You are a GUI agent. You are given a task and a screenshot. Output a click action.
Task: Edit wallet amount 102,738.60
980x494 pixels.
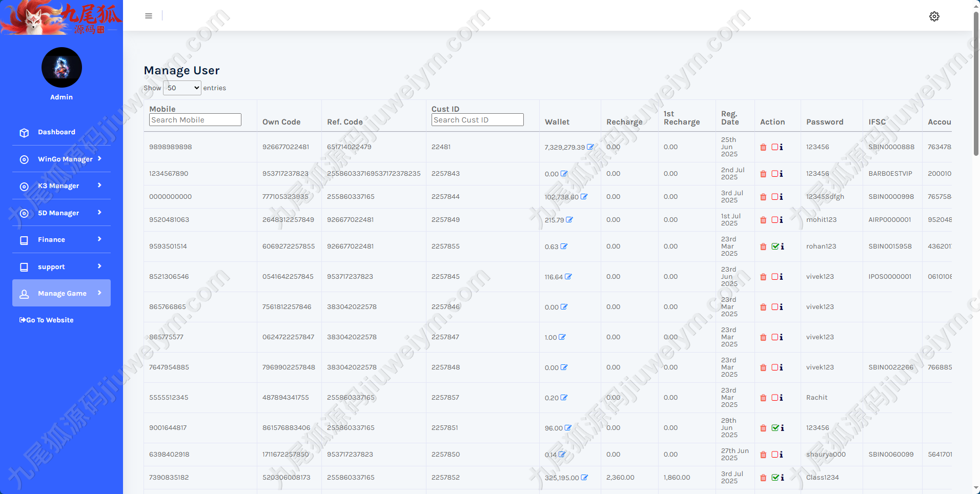pyautogui.click(x=584, y=197)
